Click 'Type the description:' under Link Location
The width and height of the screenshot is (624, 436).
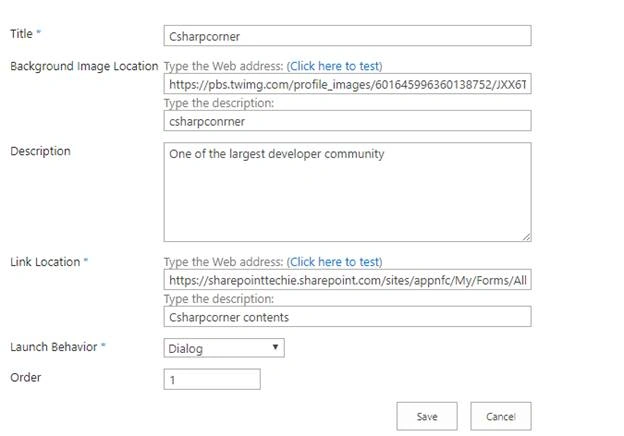(x=219, y=299)
